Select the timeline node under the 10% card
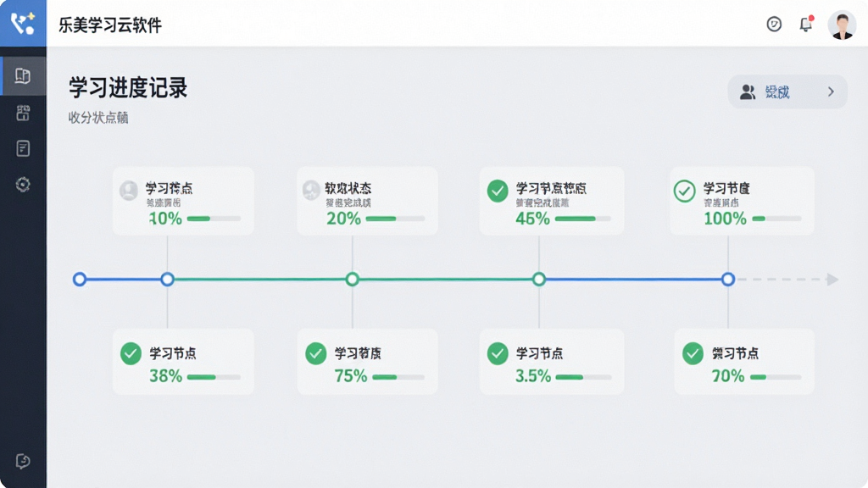This screenshot has width=868, height=488. [x=168, y=280]
